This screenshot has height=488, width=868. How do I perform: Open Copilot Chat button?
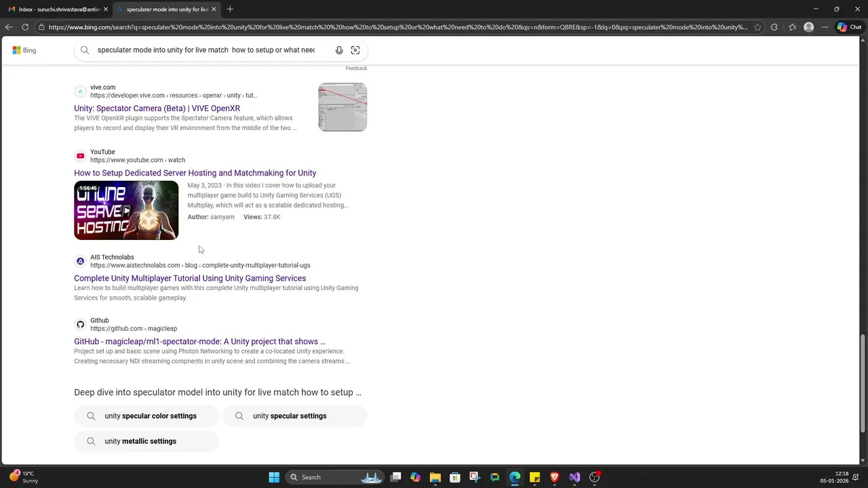click(849, 27)
